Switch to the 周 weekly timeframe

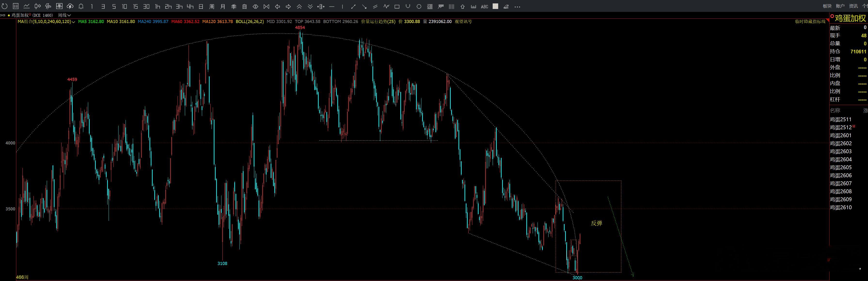(x=212, y=6)
